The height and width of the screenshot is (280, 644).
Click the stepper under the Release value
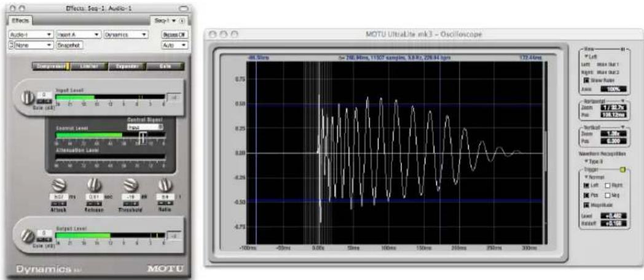[x=94, y=203]
